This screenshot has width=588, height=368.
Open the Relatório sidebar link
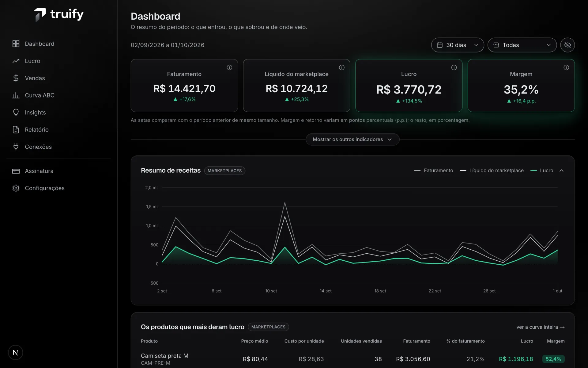click(x=58, y=130)
